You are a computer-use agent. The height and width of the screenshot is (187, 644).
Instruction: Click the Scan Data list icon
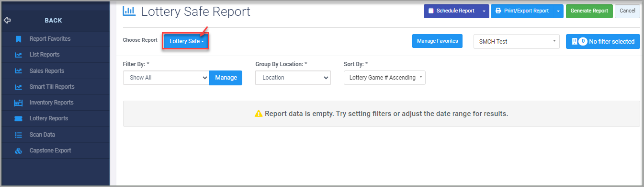point(19,135)
